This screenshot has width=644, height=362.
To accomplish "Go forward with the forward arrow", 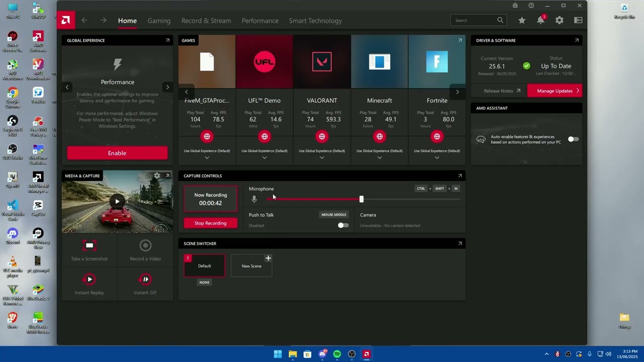I will pos(103,20).
